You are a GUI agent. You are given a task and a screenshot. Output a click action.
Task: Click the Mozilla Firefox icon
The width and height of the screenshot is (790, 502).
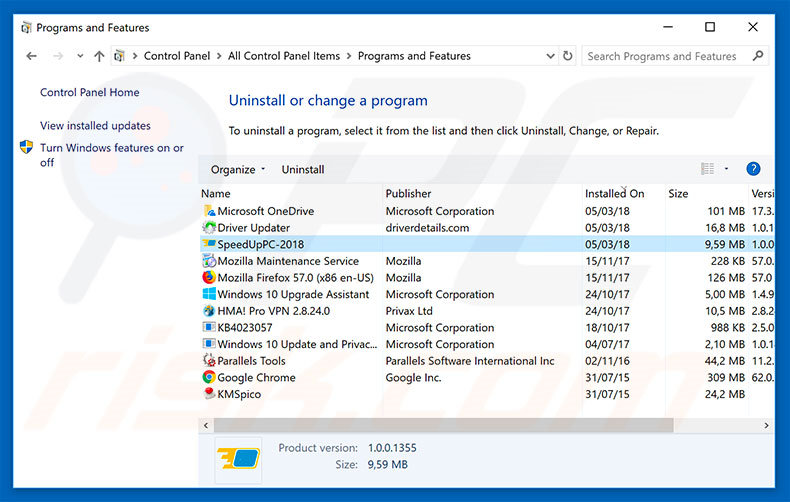tap(209, 277)
